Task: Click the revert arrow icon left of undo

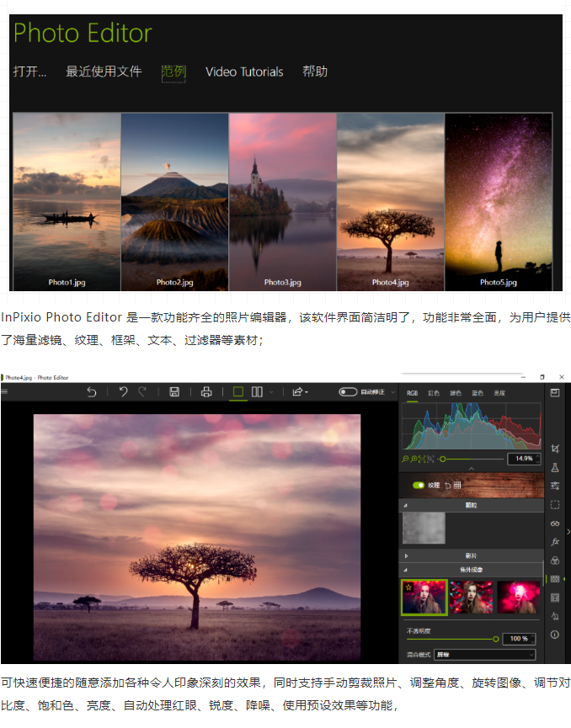Action: pyautogui.click(x=92, y=392)
